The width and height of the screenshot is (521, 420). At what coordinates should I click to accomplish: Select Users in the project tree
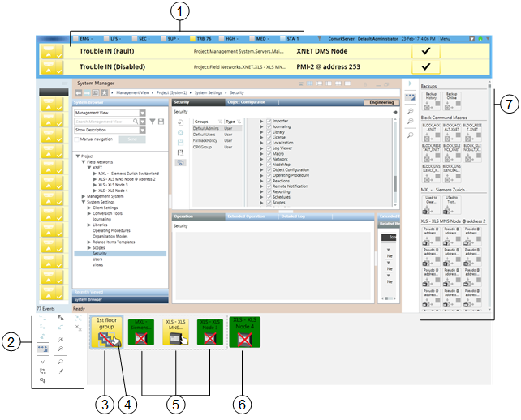click(x=97, y=259)
